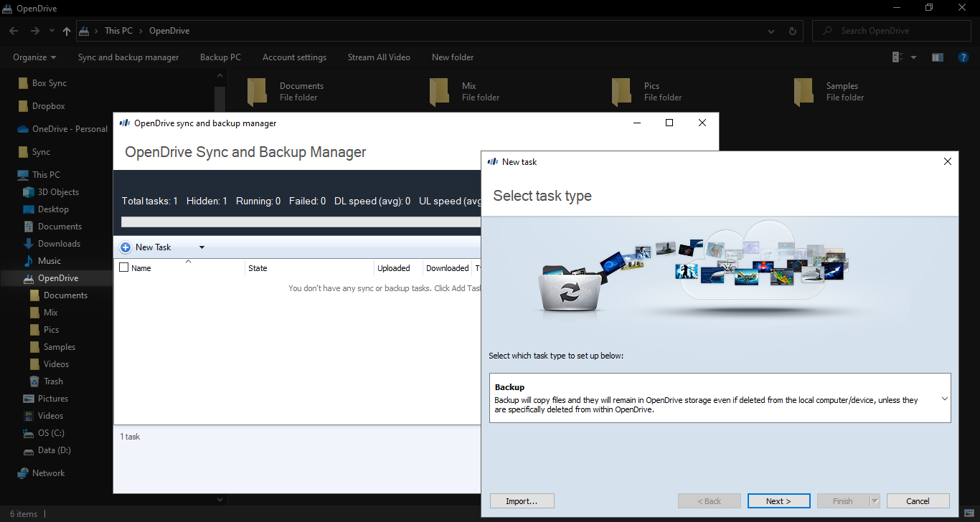Click Cancel in the New task wizard
980x522 pixels.
tap(918, 501)
